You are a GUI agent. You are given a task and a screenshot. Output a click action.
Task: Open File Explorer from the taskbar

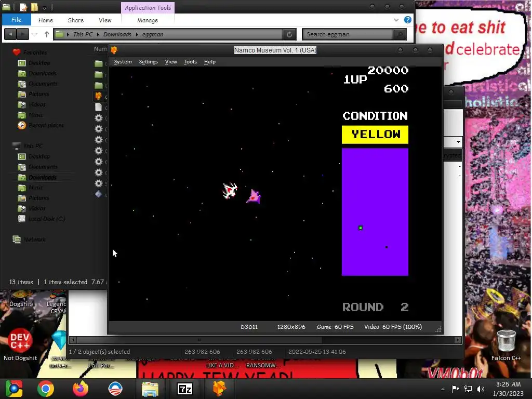coord(150,389)
